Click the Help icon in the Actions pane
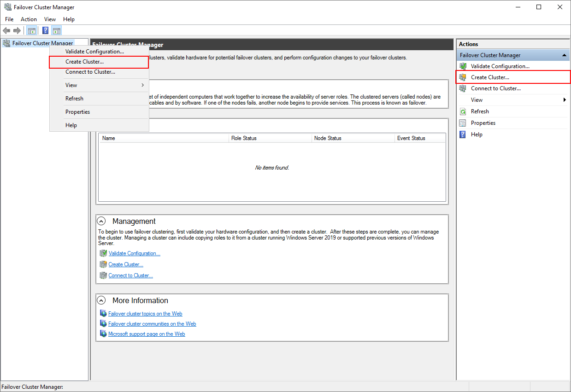The image size is (571, 392). click(x=463, y=135)
